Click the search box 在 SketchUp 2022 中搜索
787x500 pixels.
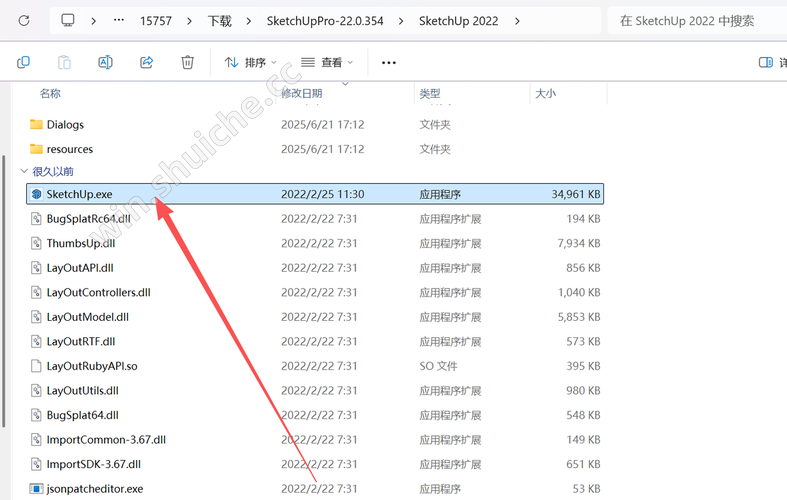coord(697,21)
